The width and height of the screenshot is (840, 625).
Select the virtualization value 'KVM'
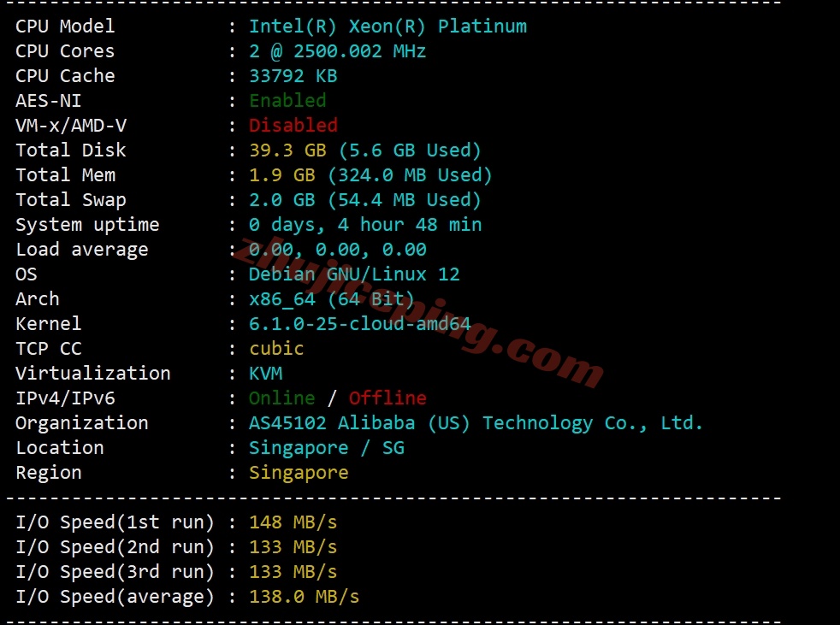266,374
